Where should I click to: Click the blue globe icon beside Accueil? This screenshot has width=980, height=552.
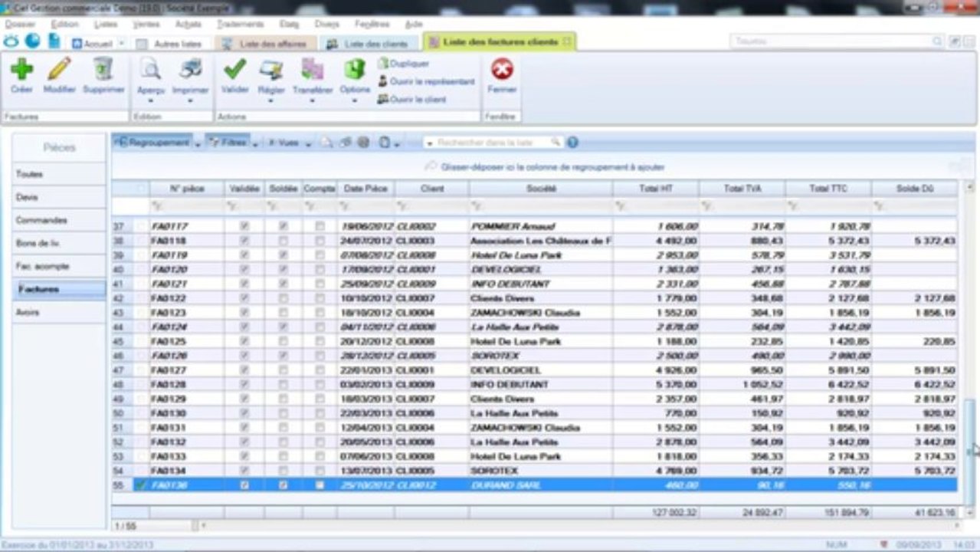32,41
